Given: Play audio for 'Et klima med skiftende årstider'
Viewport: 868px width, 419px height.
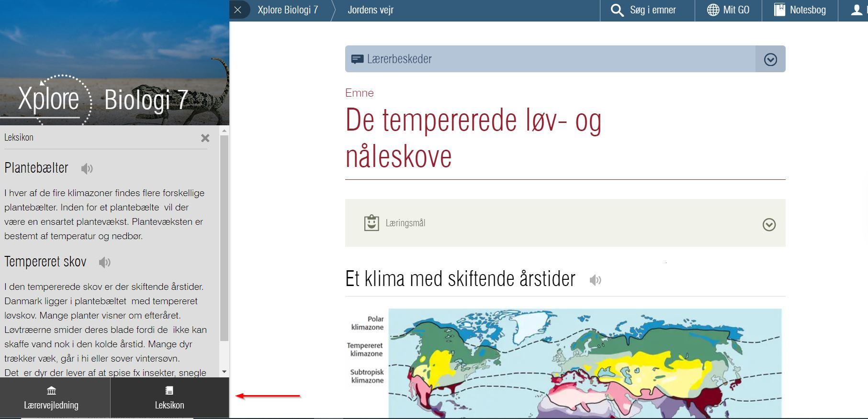Looking at the screenshot, I should [x=595, y=280].
